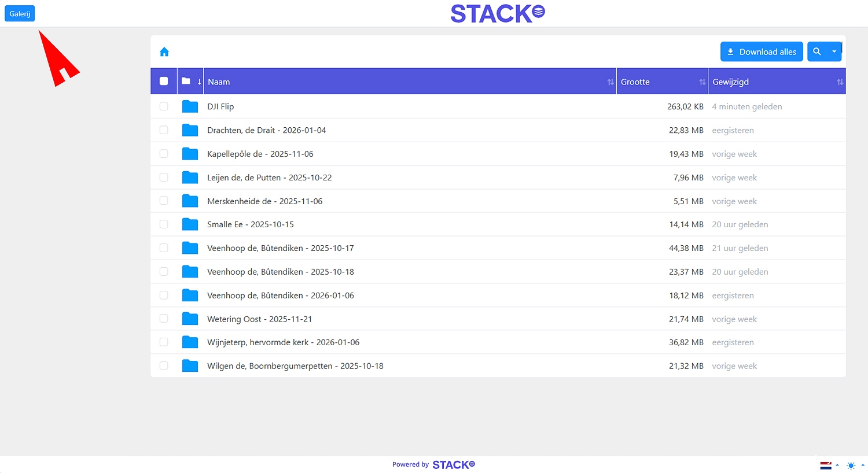Viewport: 868px width, 473px height.
Task: Open the theme selector arrow beside sun
Action: (x=863, y=465)
